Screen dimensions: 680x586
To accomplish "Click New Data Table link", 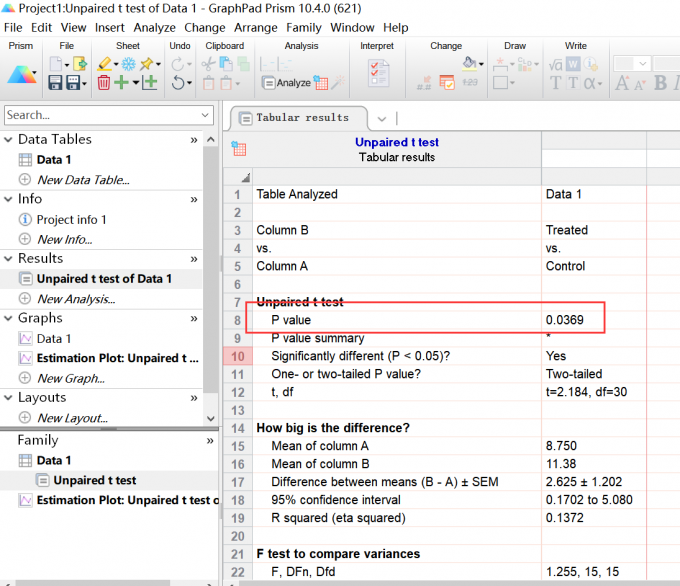I will [83, 180].
